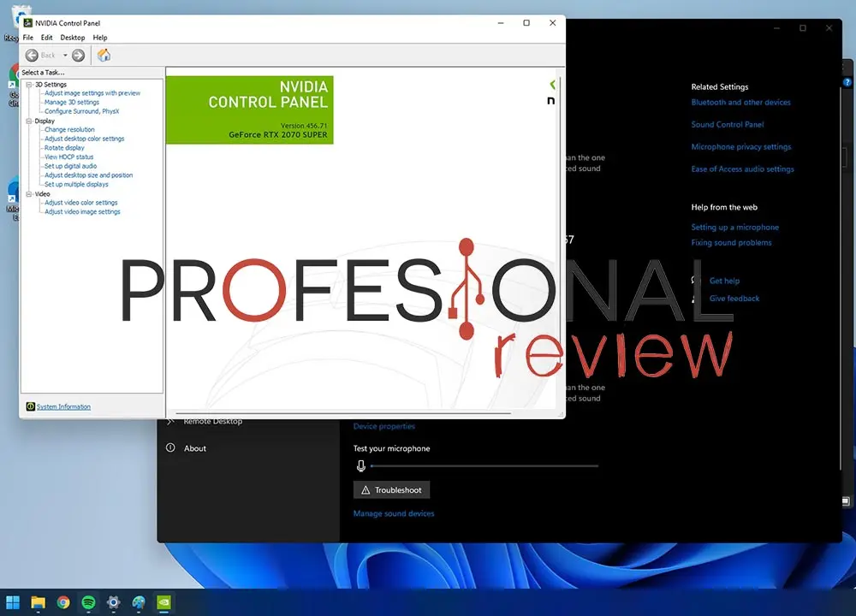Collapse the Video tree node
This screenshot has width=856, height=616.
point(29,193)
